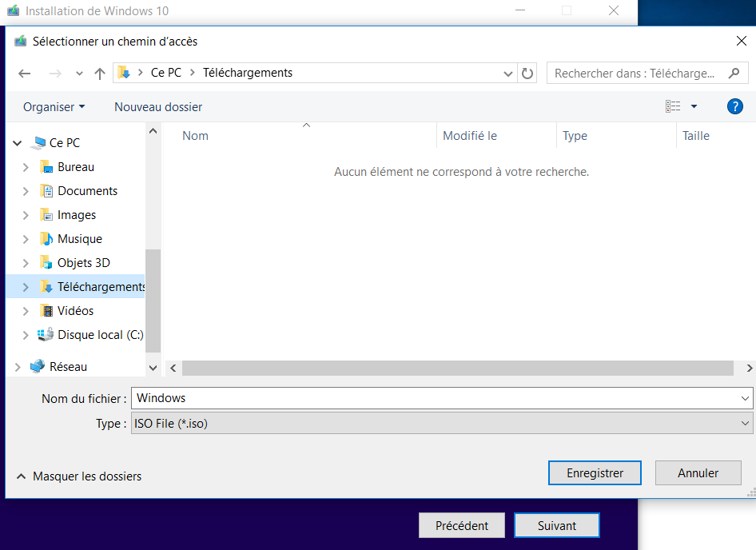Click tree scrollbar up arrow
756x550 pixels.
point(153,131)
